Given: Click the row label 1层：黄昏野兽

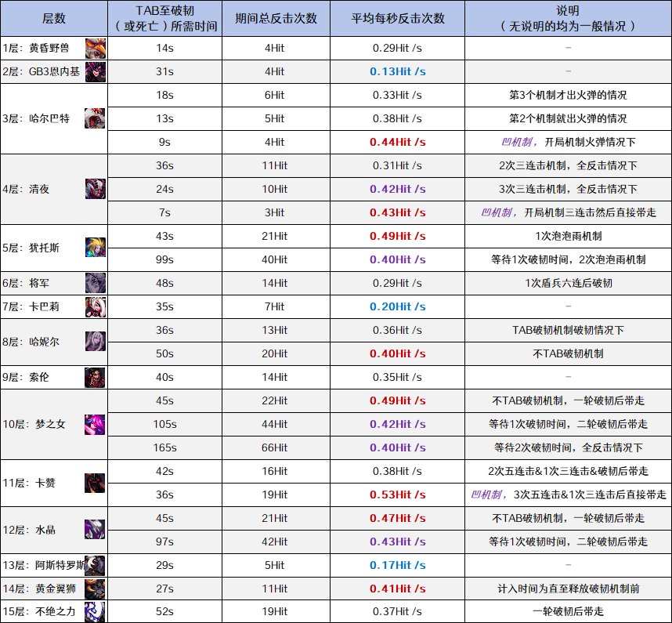Looking at the screenshot, I should coord(36,48).
